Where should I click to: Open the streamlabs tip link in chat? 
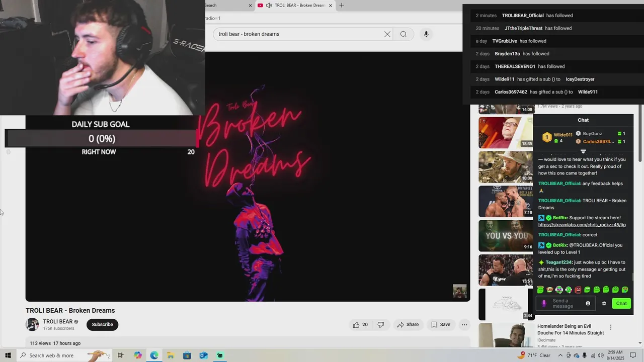(582, 225)
